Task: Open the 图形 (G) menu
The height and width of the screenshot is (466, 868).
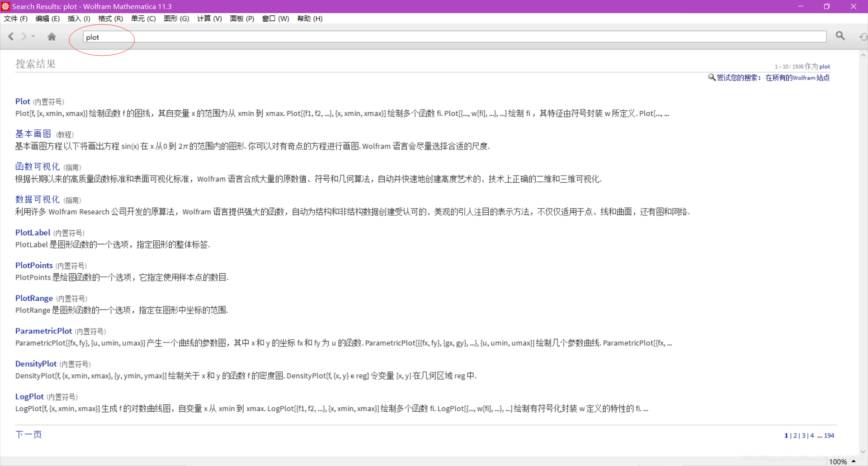Action: (176, 19)
